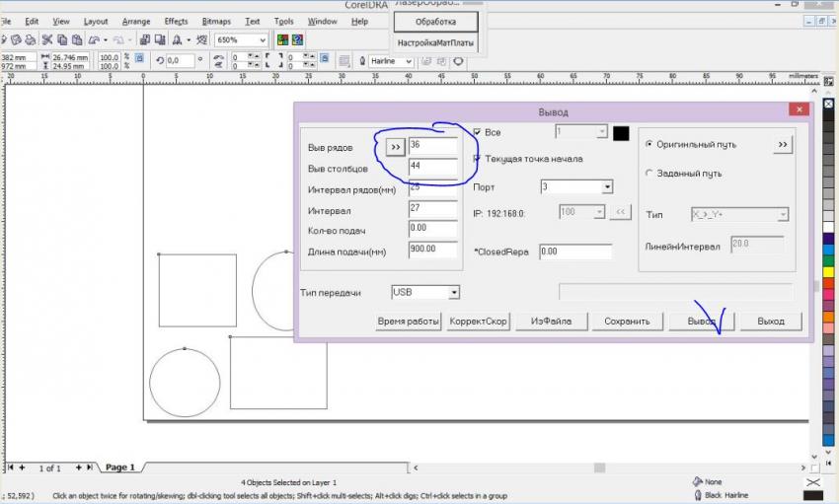Toggle the Все checkbox
The image size is (839, 504).
point(478,132)
